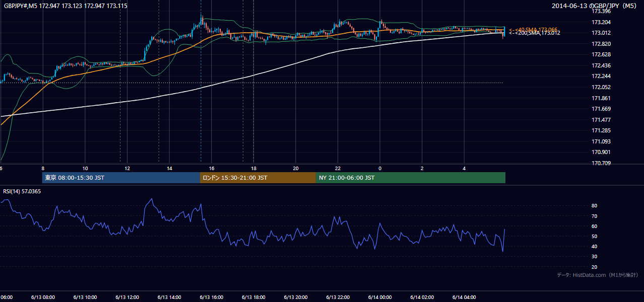Click the bottom date label 6/13 20:00
Screen dimensions: 644x302
295,297
